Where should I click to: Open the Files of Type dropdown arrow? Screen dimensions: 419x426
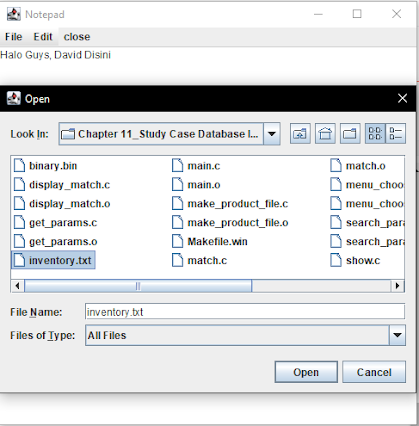(397, 335)
